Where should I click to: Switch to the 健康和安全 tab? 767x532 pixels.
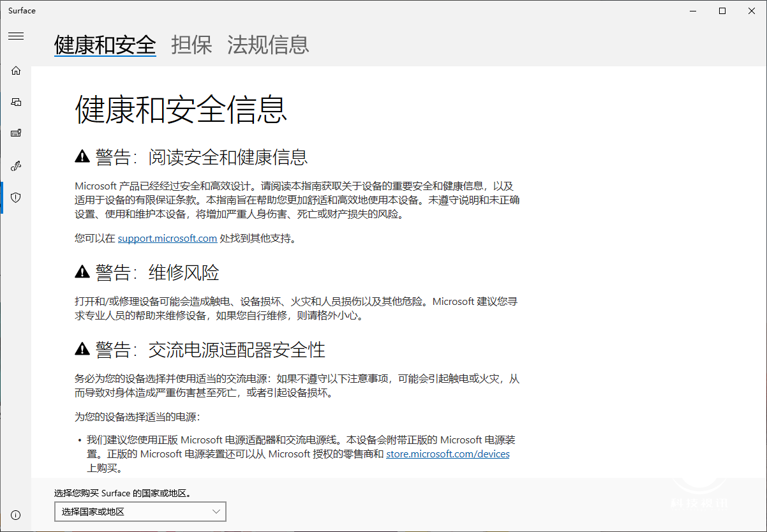pos(105,45)
